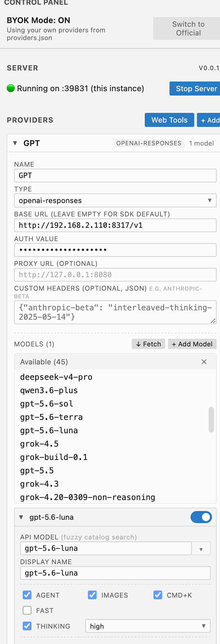Collapse the GPT provider section
Screen dimensions: 220x644
tap(15, 143)
